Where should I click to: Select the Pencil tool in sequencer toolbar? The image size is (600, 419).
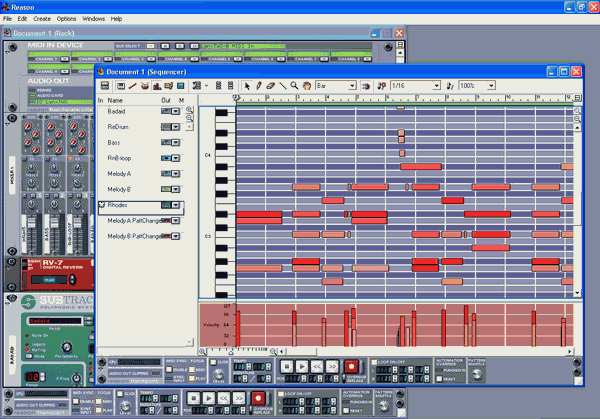click(x=260, y=86)
